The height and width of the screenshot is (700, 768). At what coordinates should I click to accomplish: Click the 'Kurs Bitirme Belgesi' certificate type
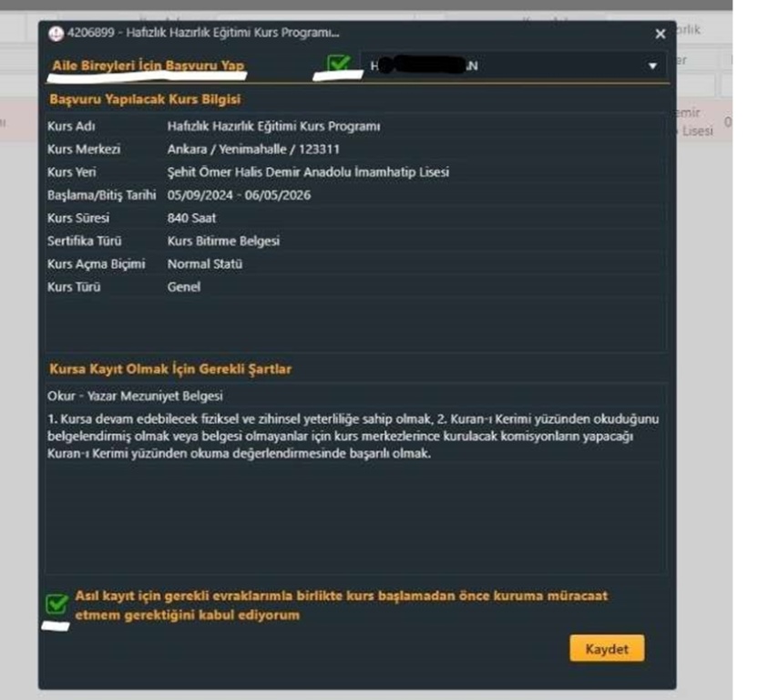(223, 242)
